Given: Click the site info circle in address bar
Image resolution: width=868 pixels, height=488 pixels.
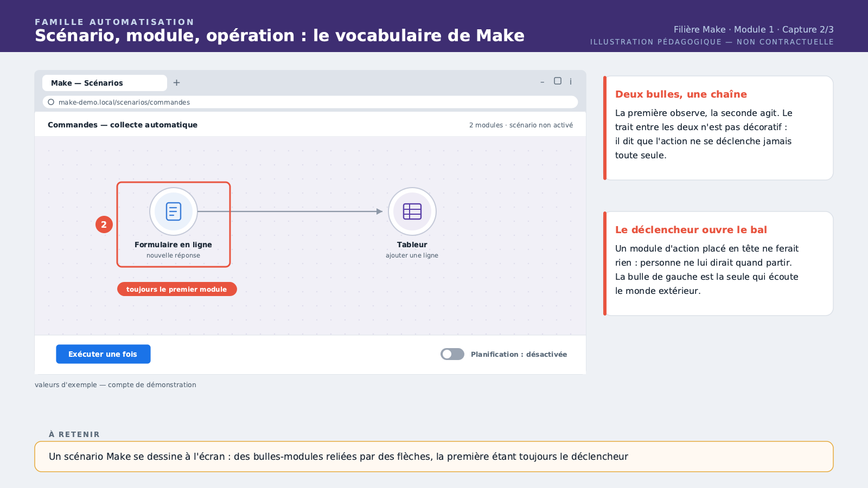Looking at the screenshot, I should [x=51, y=102].
